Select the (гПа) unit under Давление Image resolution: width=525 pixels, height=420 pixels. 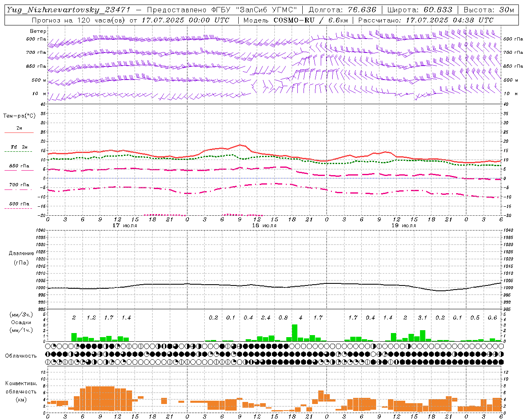click(x=21, y=262)
